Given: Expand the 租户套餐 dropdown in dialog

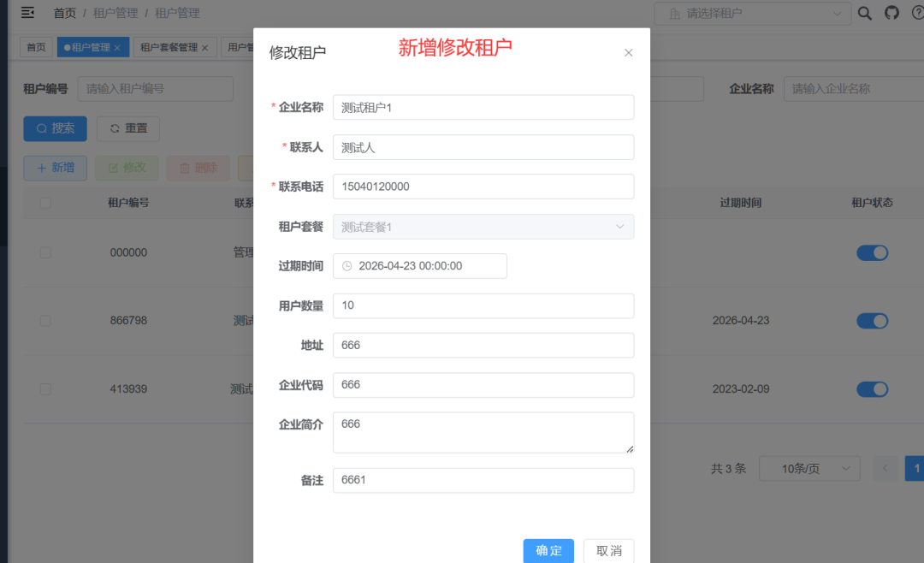Looking at the screenshot, I should click(x=483, y=227).
